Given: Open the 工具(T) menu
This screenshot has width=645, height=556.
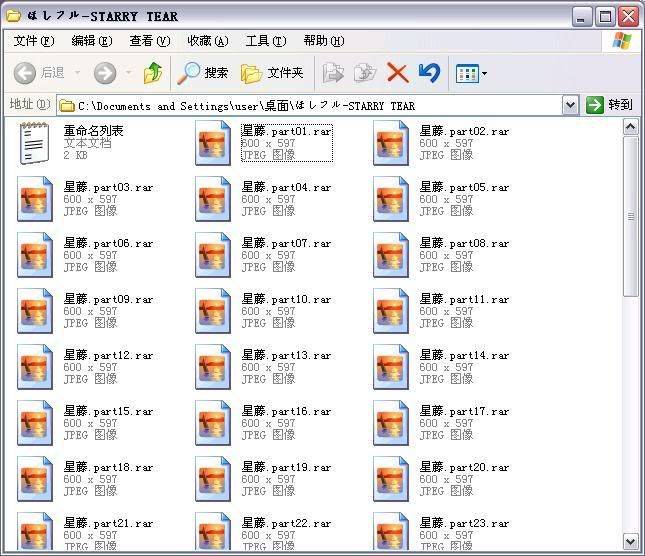Looking at the screenshot, I should pyautogui.click(x=266, y=41).
